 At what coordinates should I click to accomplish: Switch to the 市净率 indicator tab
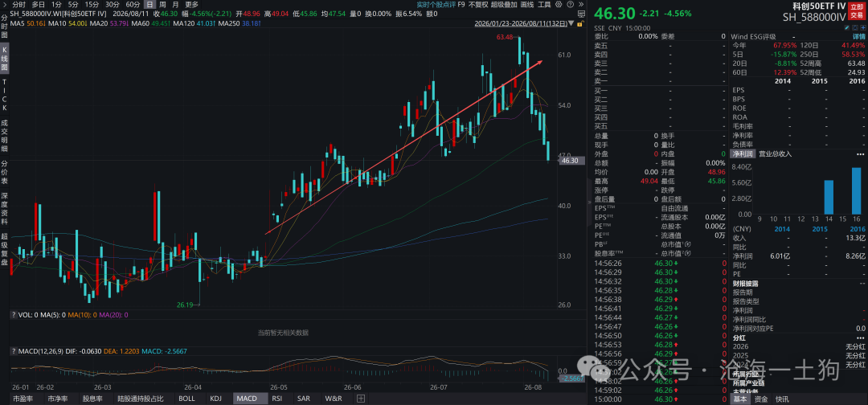(58, 398)
